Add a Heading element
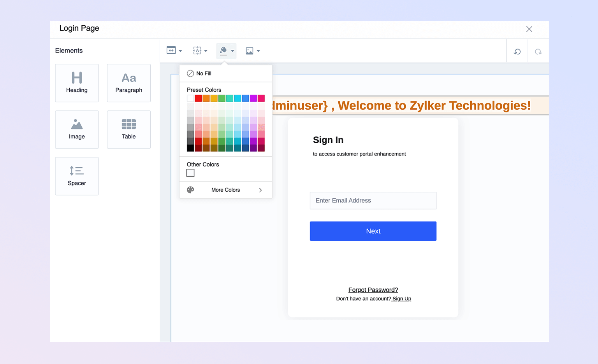This screenshot has height=364, width=598. point(77,83)
